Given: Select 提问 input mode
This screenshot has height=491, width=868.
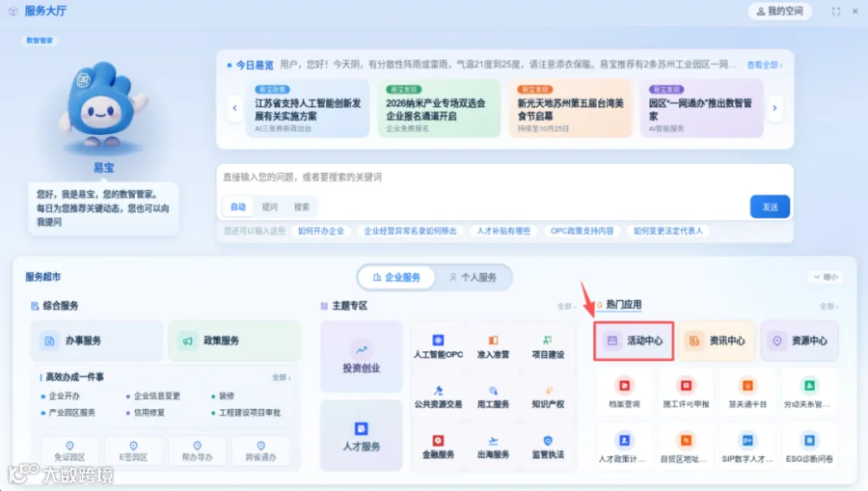Looking at the screenshot, I should click(x=270, y=206).
